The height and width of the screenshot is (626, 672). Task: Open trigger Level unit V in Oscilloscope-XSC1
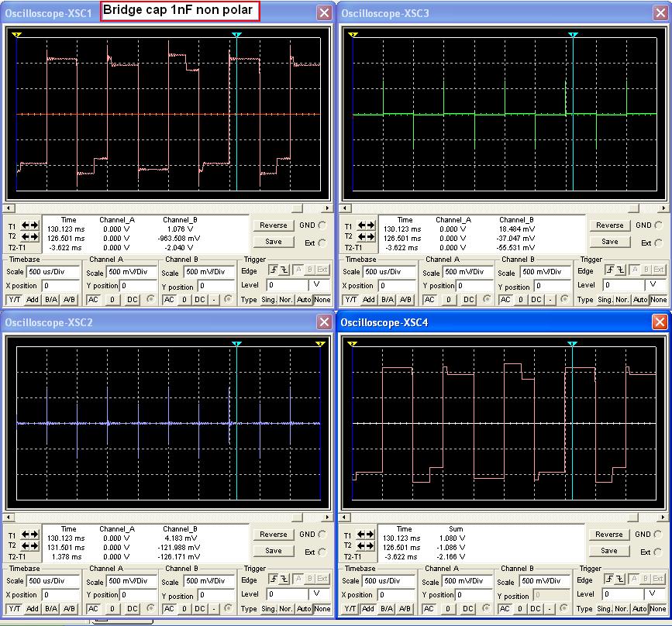pyautogui.click(x=319, y=285)
